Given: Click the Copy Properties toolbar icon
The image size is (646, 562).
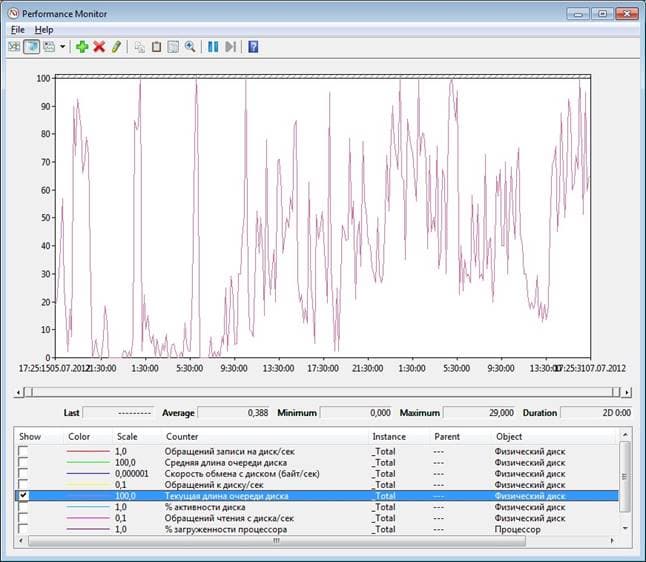Looking at the screenshot, I should pos(140,47).
